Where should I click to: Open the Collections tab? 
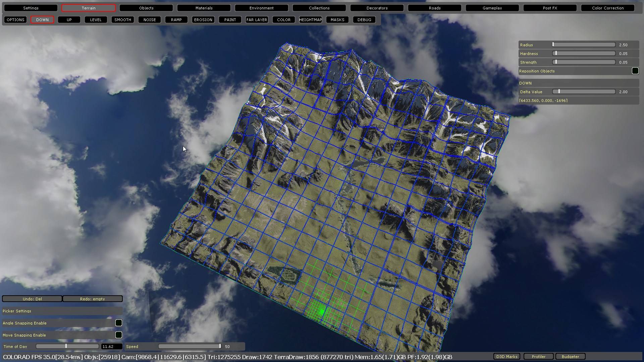point(319,8)
